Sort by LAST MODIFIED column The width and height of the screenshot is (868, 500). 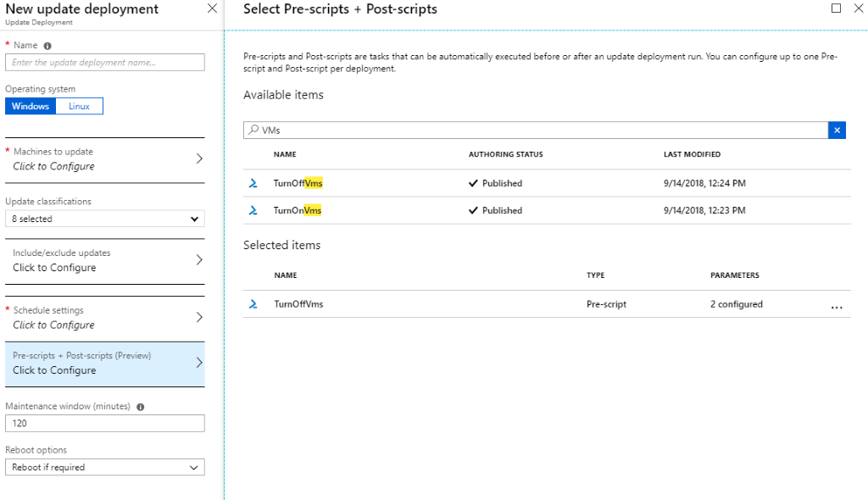692,154
